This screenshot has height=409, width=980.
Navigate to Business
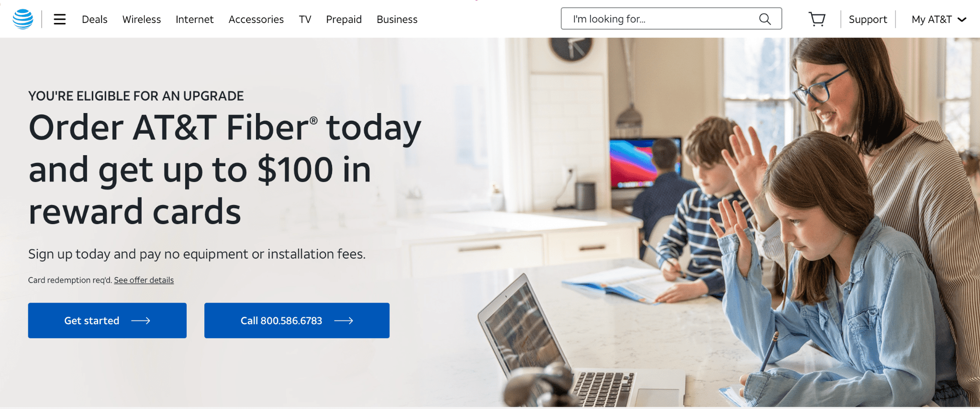point(397,20)
